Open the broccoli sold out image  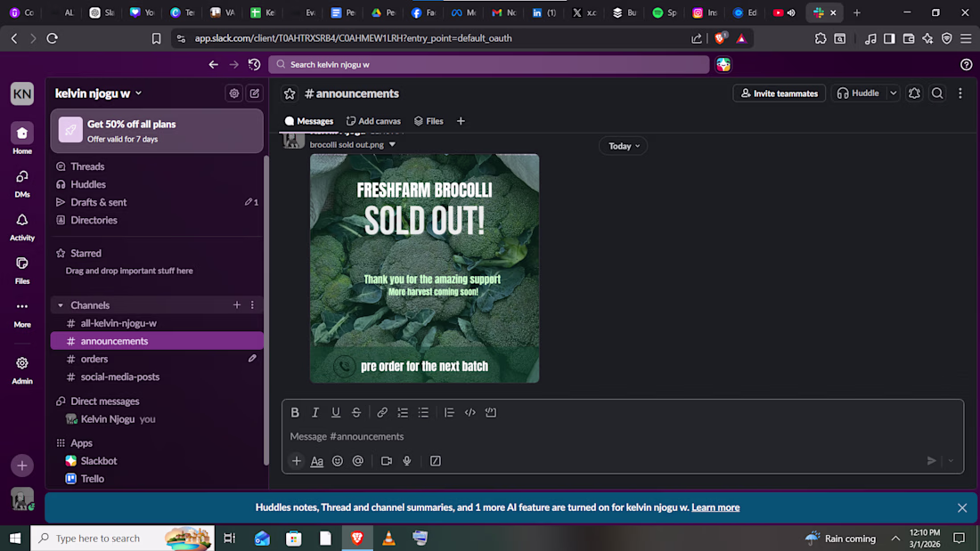pyautogui.click(x=424, y=269)
